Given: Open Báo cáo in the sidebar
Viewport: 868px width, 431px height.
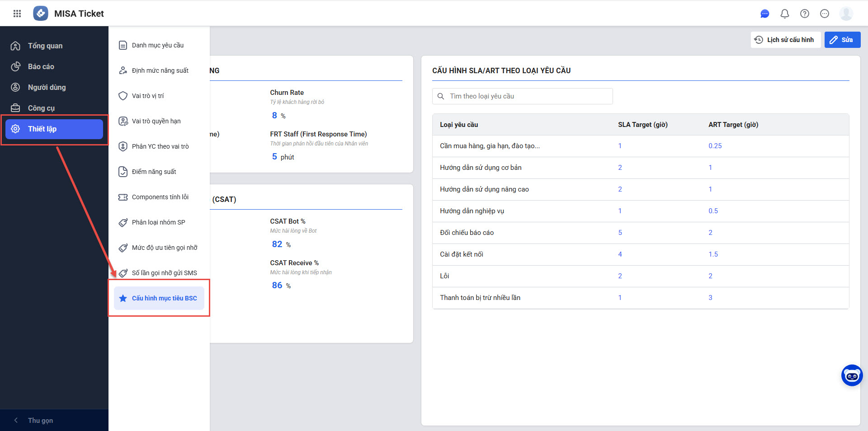Looking at the screenshot, I should tap(41, 66).
